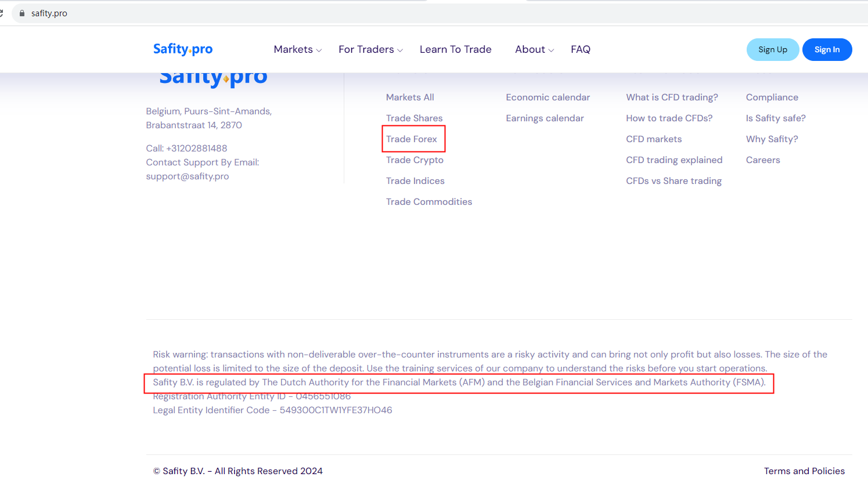
Task: Click the All Rights Reserved 2024 copyright text
Action: [238, 471]
